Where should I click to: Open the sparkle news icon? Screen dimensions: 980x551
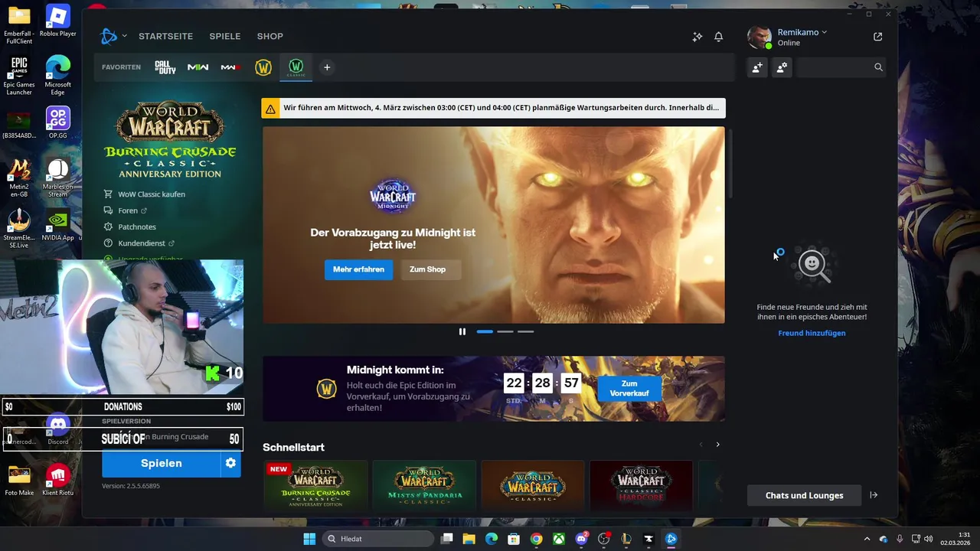pos(697,36)
